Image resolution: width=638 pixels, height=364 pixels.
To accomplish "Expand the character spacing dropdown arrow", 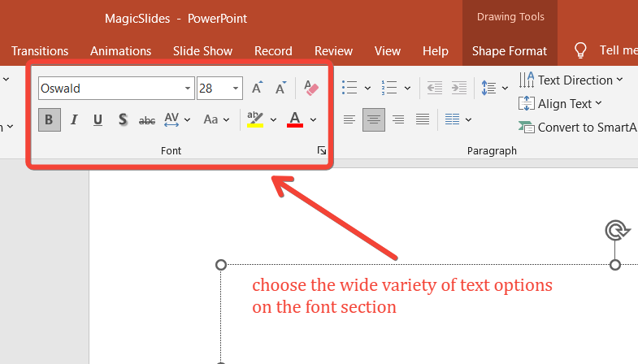I will 187,120.
